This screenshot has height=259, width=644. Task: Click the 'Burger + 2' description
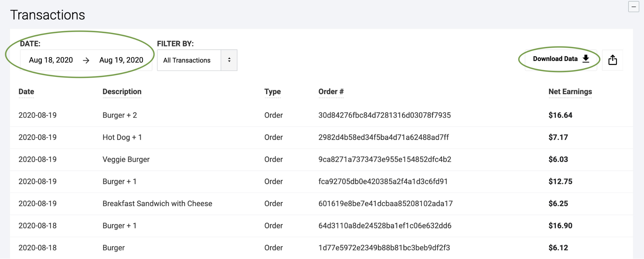coord(120,115)
